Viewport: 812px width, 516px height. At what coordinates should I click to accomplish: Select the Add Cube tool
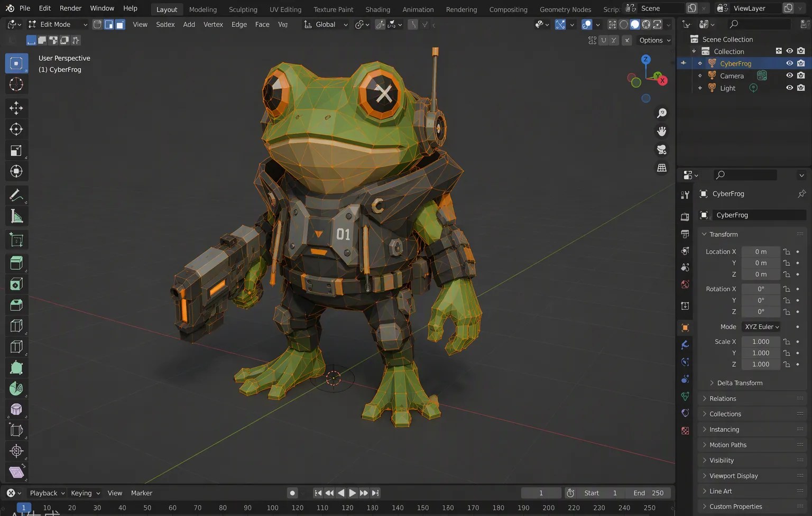(16, 240)
